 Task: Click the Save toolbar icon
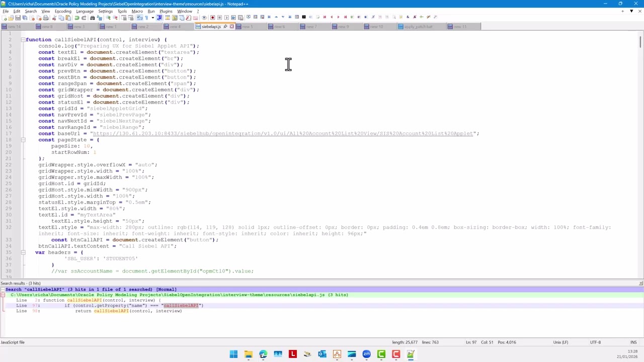(x=18, y=17)
